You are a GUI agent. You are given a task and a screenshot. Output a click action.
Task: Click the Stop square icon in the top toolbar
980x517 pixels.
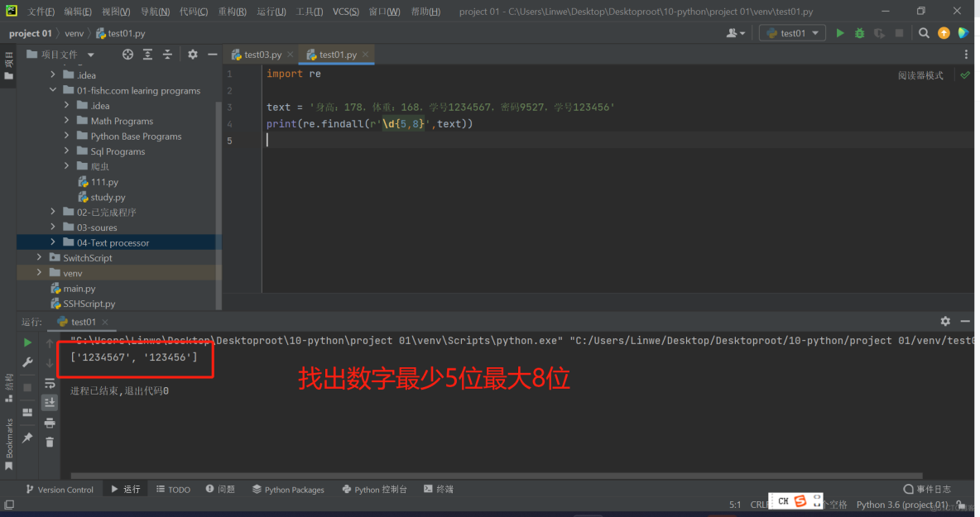(900, 33)
